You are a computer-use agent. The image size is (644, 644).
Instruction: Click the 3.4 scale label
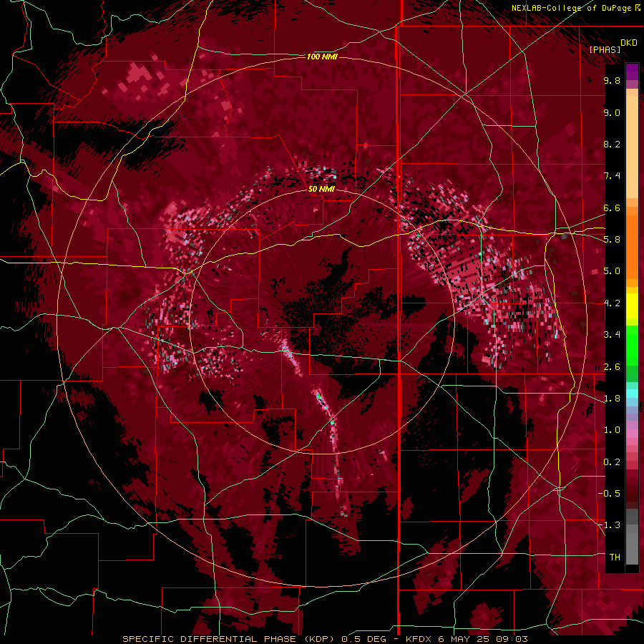tap(612, 335)
